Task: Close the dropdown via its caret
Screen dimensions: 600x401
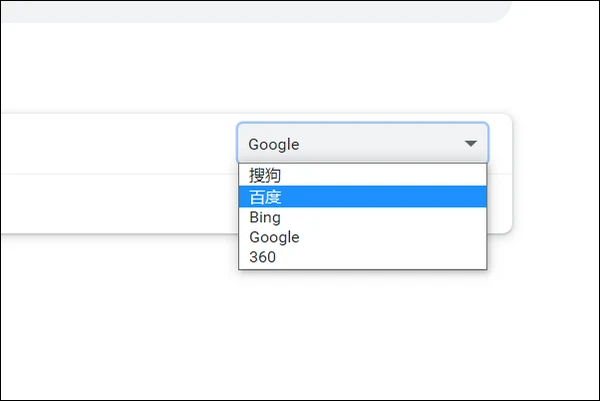Action: coord(471,144)
